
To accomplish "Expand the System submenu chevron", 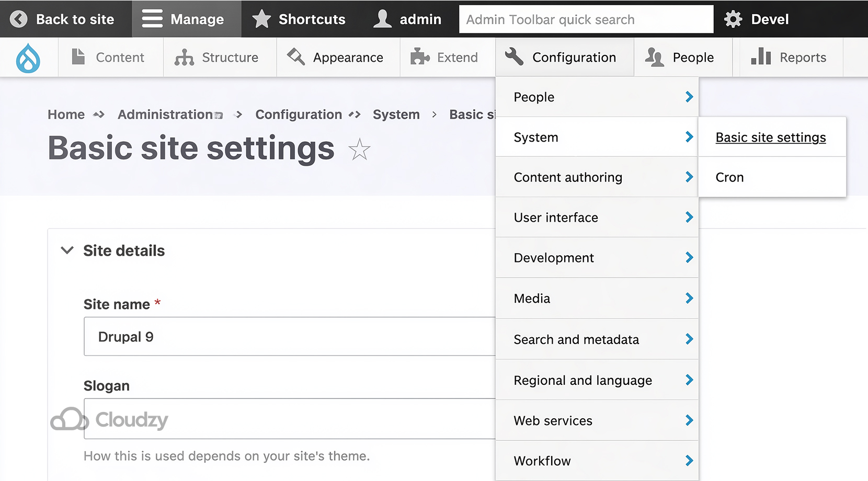I will click(689, 137).
